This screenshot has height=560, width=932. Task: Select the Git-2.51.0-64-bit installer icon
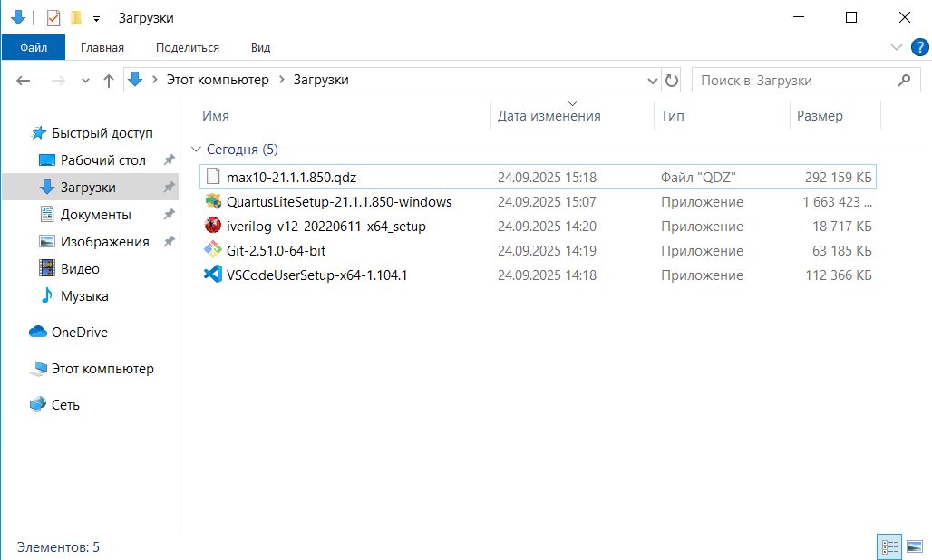[213, 250]
